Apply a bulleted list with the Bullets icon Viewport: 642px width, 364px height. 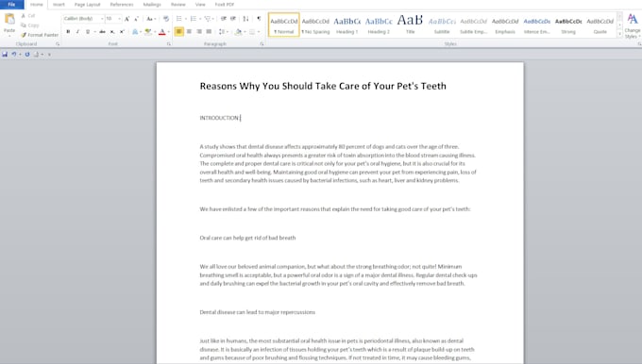pyautogui.click(x=179, y=19)
